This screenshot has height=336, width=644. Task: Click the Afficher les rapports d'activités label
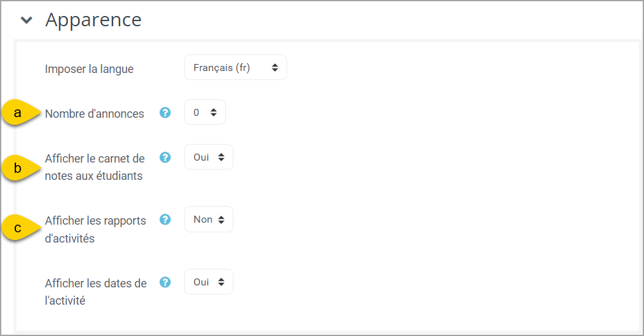click(95, 230)
